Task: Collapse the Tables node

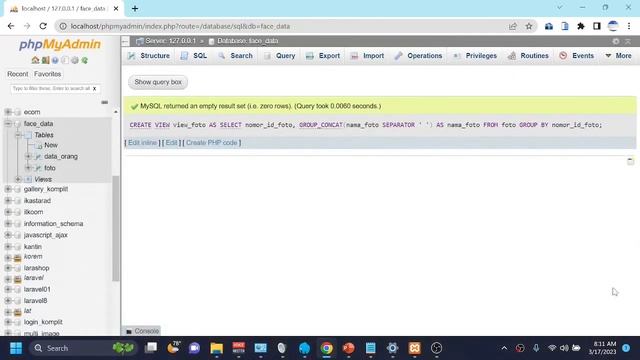Action: tap(18, 135)
